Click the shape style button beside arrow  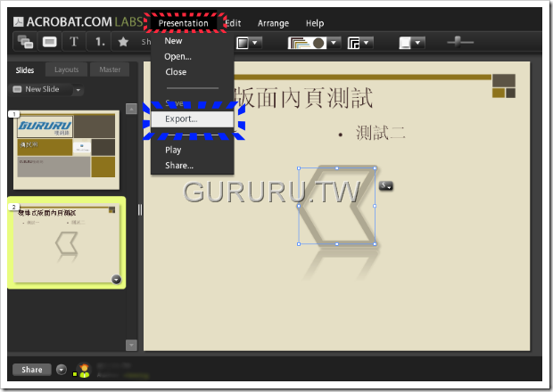click(x=386, y=185)
